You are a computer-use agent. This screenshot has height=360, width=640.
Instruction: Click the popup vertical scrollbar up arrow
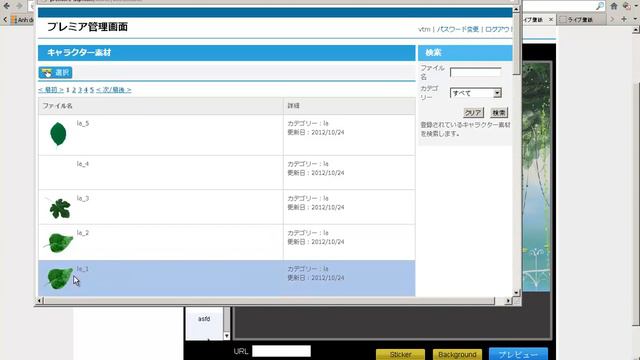coord(516,9)
